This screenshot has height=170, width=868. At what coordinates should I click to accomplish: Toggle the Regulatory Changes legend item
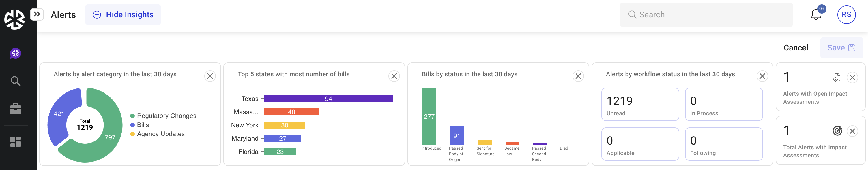(163, 116)
